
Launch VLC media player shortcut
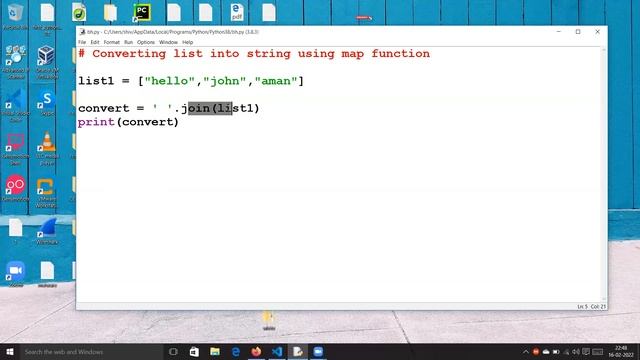(x=47, y=142)
